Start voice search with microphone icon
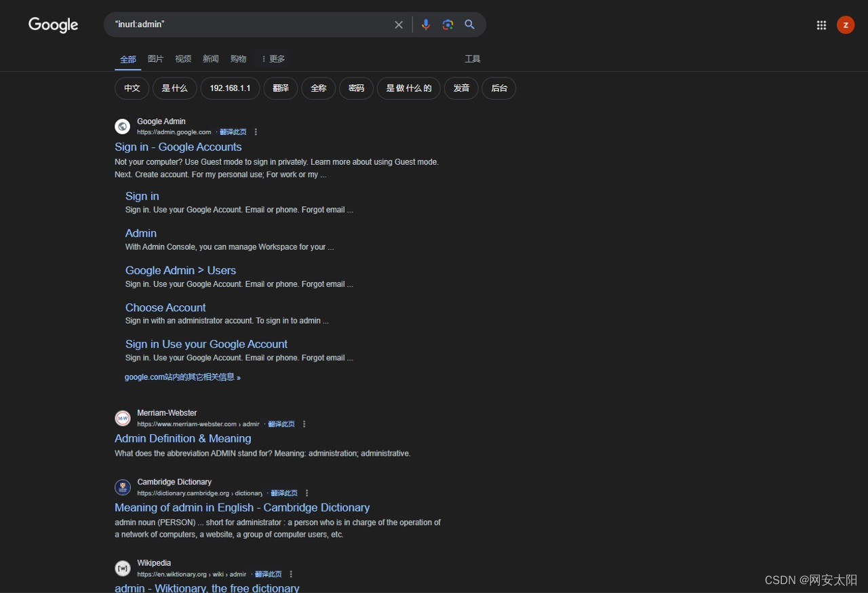This screenshot has height=593, width=868. 426,24
